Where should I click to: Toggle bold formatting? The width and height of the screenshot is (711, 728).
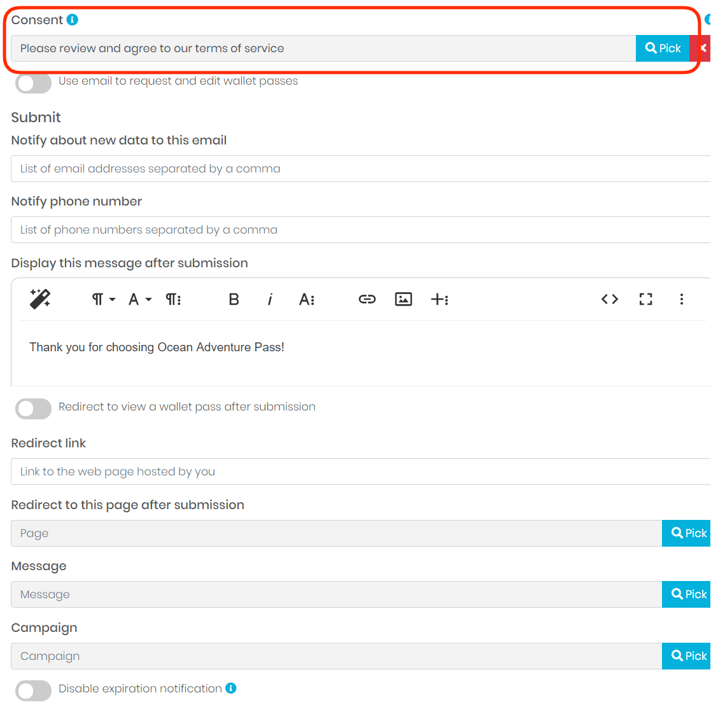click(x=234, y=300)
